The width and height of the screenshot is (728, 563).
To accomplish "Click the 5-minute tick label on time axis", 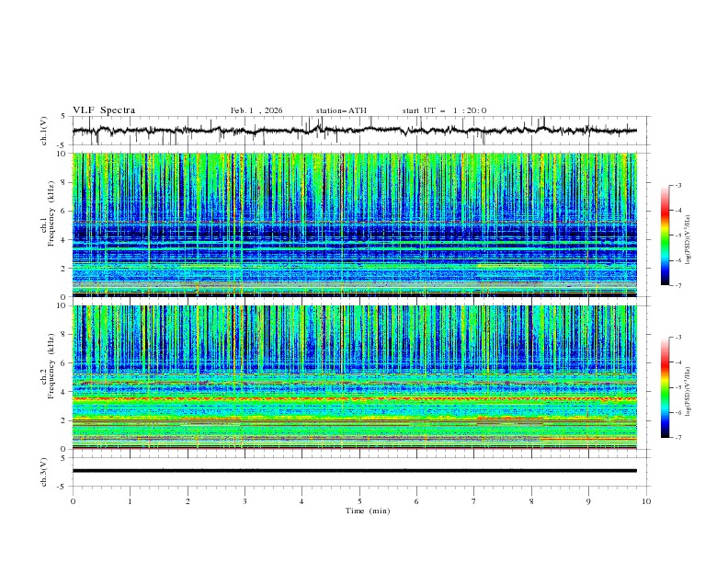I will 359,500.
